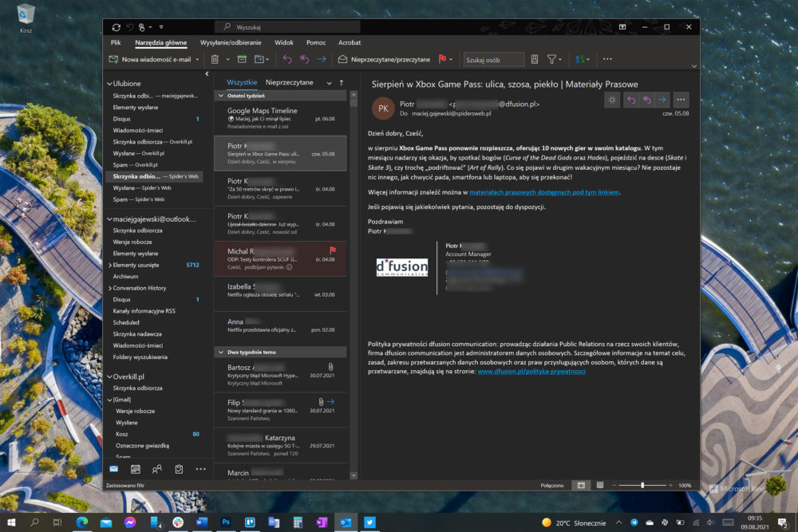Collapse the maciejgajewski@outlook account tree
Viewport: 798px width, 532px height.
pyautogui.click(x=109, y=219)
